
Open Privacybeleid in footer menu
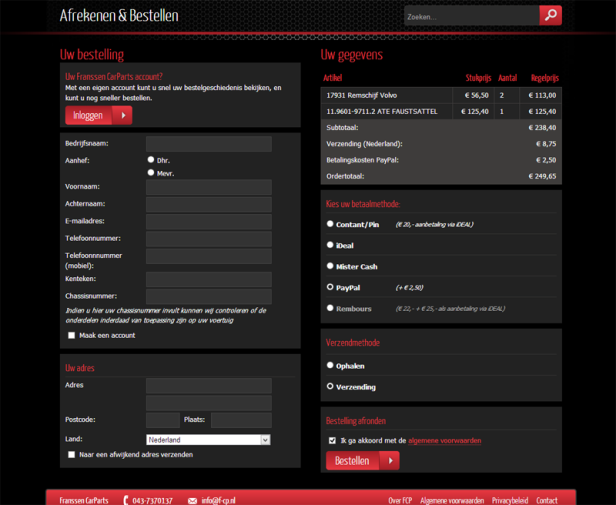click(510, 500)
